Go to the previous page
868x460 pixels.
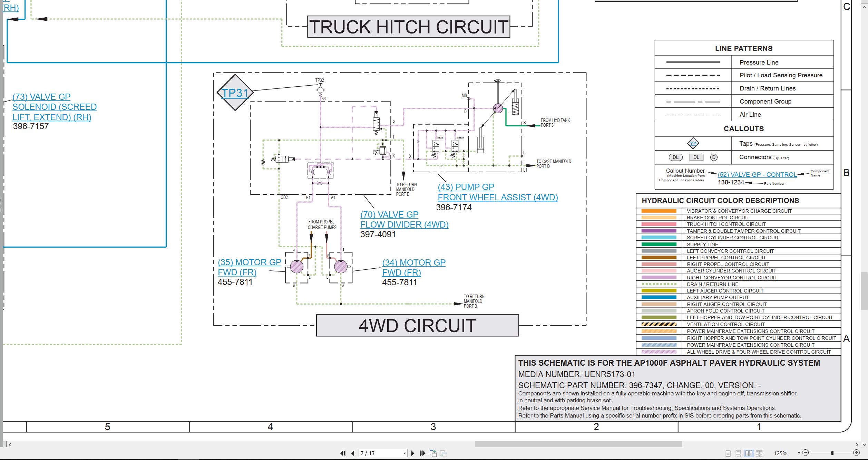click(x=353, y=453)
